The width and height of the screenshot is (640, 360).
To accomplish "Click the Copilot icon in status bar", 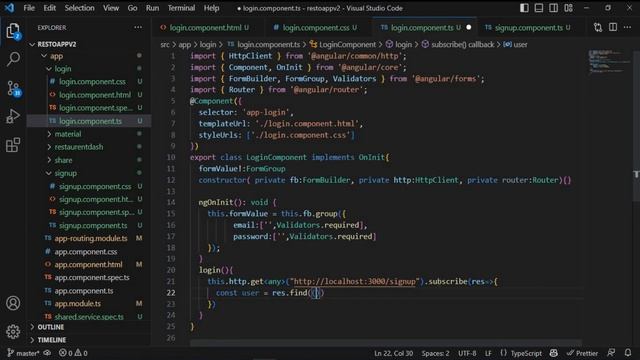I will click(x=553, y=353).
